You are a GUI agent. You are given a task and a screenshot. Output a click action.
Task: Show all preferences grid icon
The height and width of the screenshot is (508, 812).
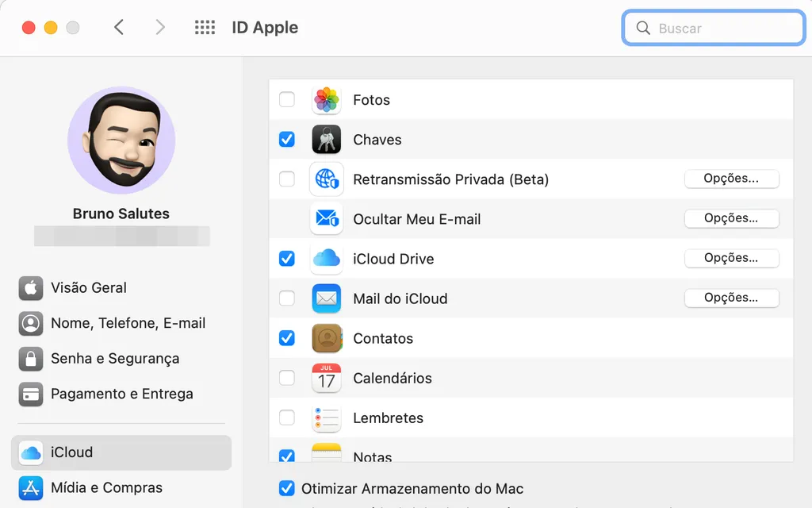[x=205, y=27]
